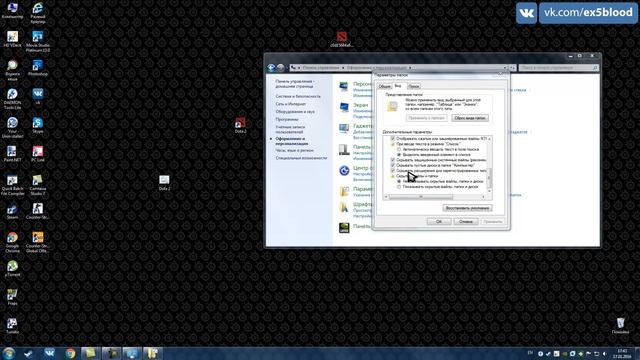Open Сеть и Интернет in sidebar
The height and width of the screenshot is (360, 640).
click(x=291, y=104)
